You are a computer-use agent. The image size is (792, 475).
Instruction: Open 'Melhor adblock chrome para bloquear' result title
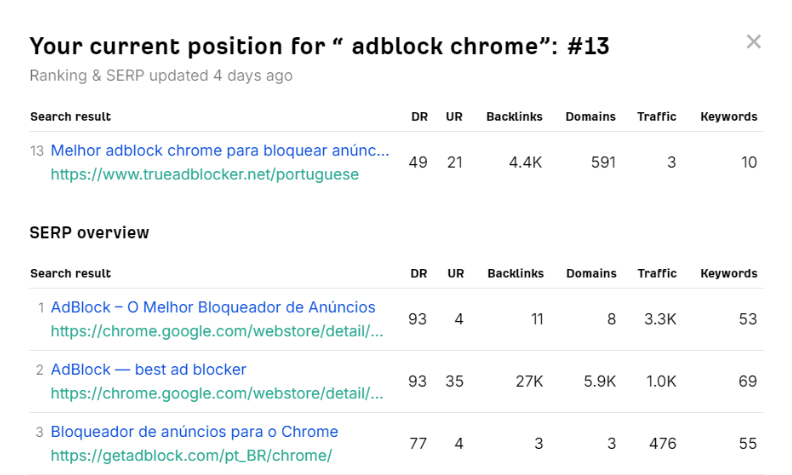tap(219, 150)
